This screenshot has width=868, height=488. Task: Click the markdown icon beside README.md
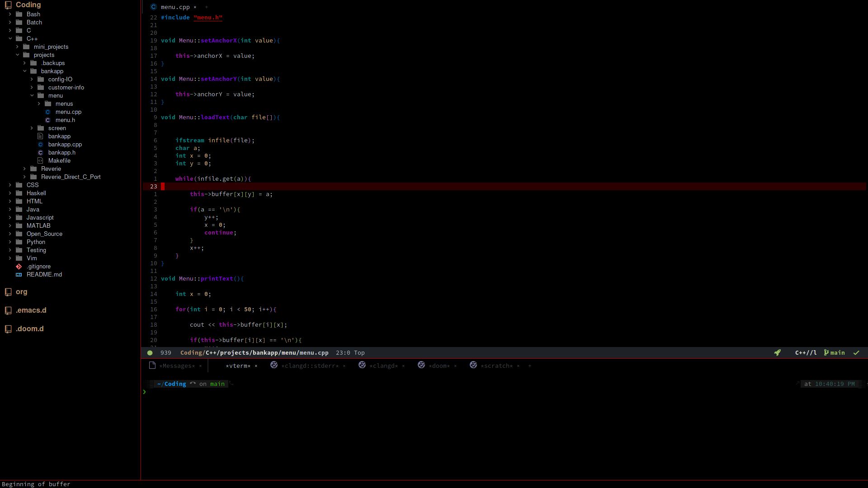(x=19, y=274)
